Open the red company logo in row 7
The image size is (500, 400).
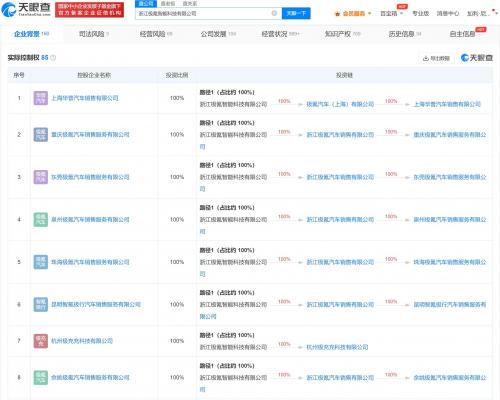41,341
